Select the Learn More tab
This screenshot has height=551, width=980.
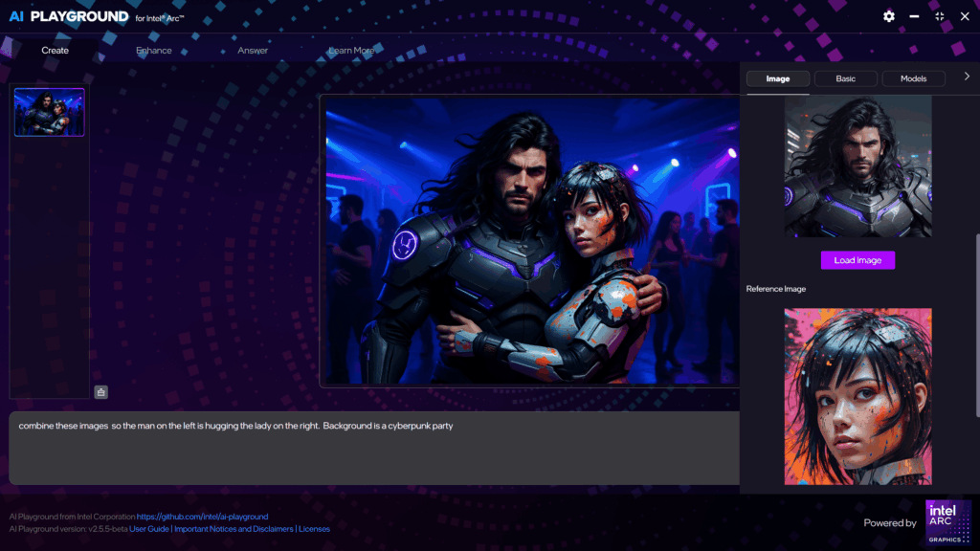(351, 51)
